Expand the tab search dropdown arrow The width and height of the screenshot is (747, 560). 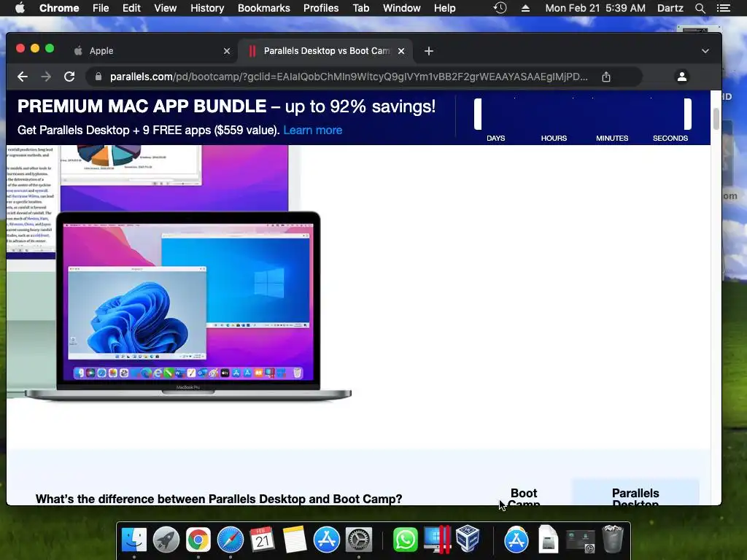705,51
